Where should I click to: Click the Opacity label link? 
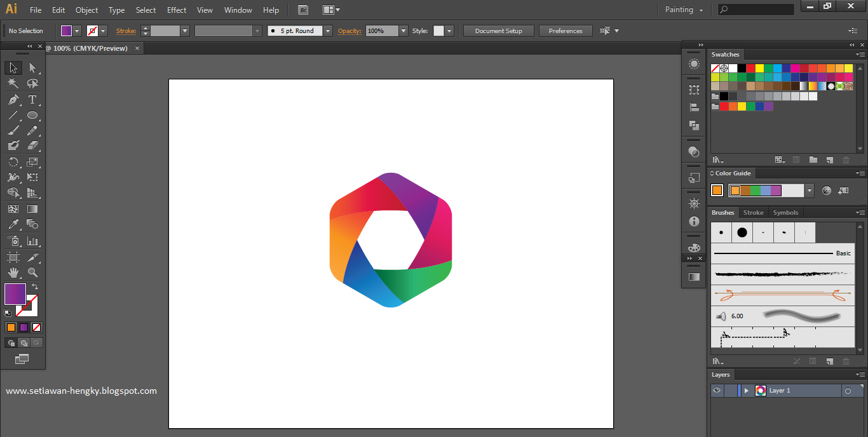(x=349, y=30)
